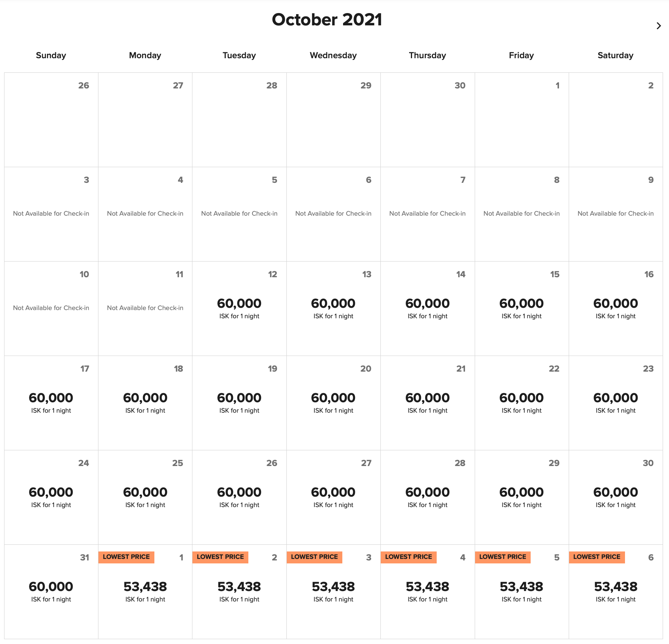Pick October 28 Thursday cell
Image resolution: width=669 pixels, height=644 pixels.
point(427,498)
